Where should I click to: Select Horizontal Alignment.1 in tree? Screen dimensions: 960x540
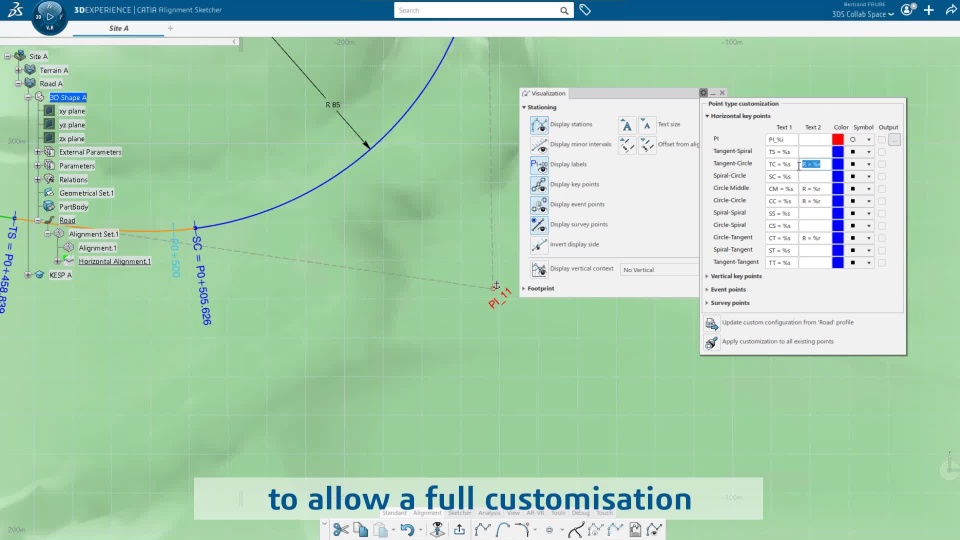pyautogui.click(x=114, y=261)
